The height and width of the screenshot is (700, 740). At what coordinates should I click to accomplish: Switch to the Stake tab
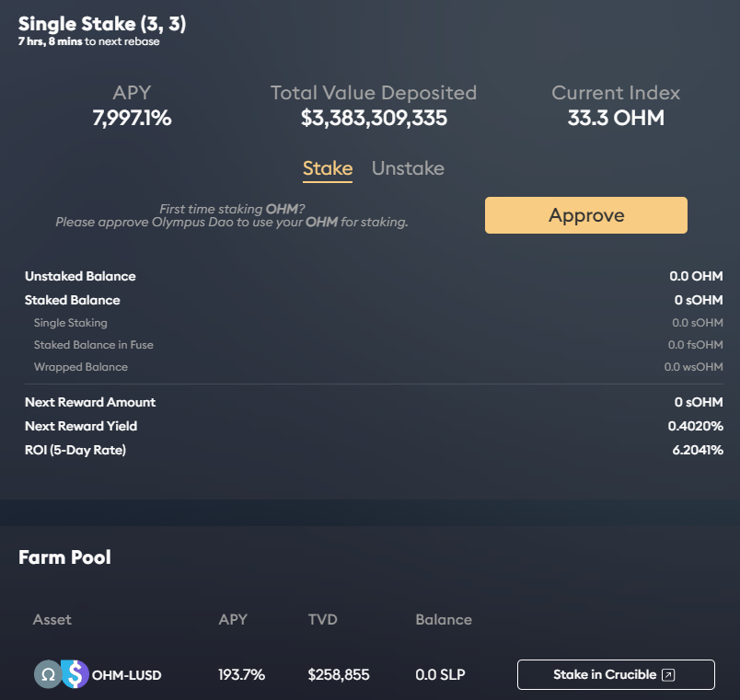(x=328, y=168)
